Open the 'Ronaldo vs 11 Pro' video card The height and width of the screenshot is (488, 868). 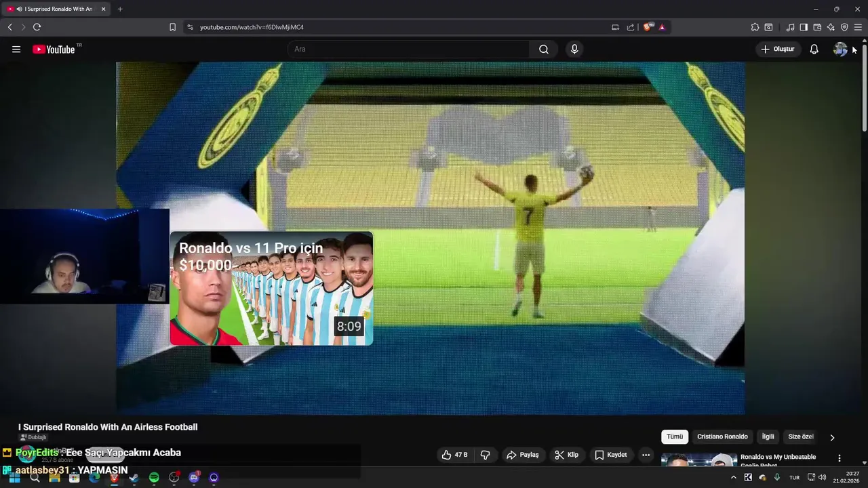tap(271, 289)
